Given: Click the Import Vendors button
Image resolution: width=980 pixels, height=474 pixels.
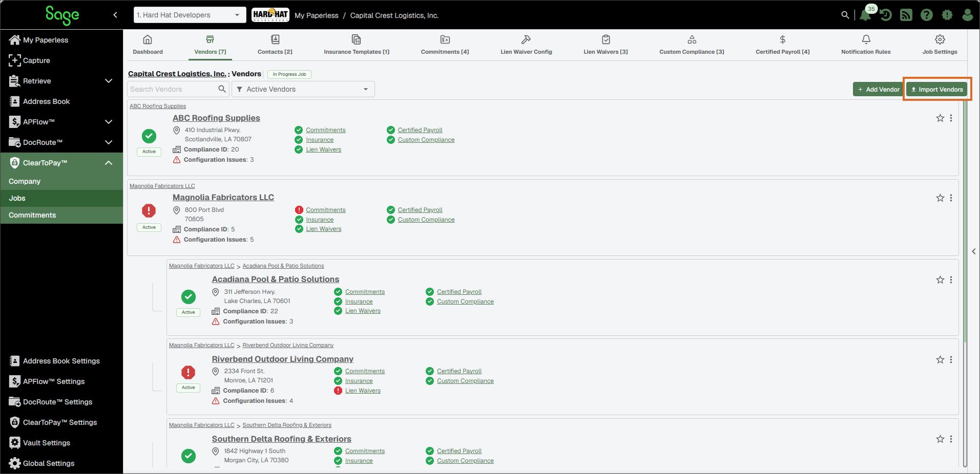Looking at the screenshot, I should (x=936, y=89).
